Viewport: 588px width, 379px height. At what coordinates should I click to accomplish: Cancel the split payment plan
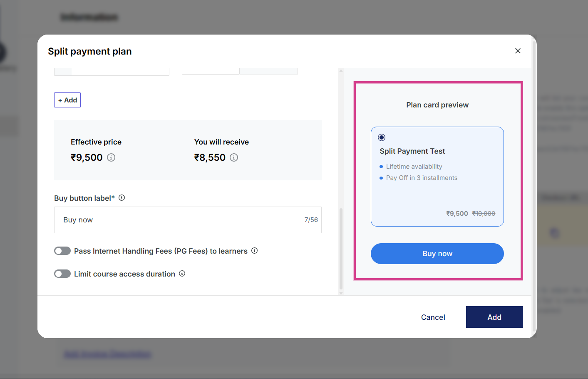pyautogui.click(x=433, y=317)
